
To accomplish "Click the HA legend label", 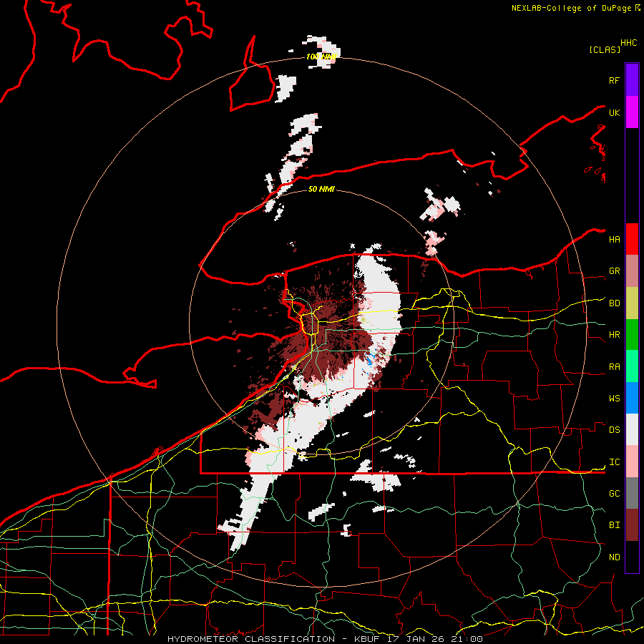I will [x=614, y=240].
